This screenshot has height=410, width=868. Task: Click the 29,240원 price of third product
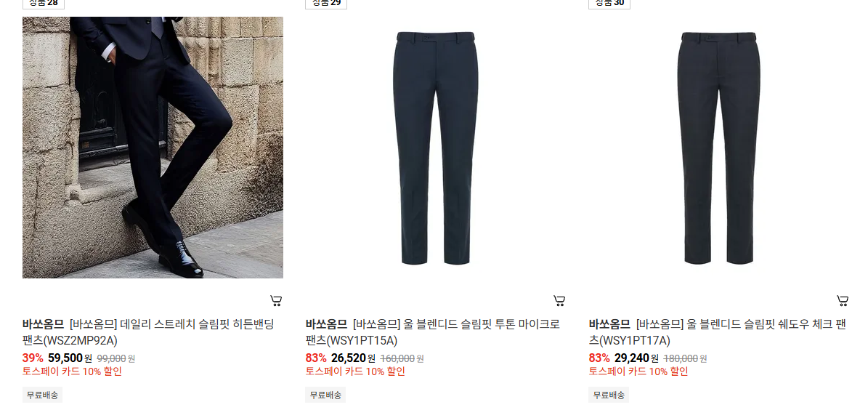coord(636,358)
